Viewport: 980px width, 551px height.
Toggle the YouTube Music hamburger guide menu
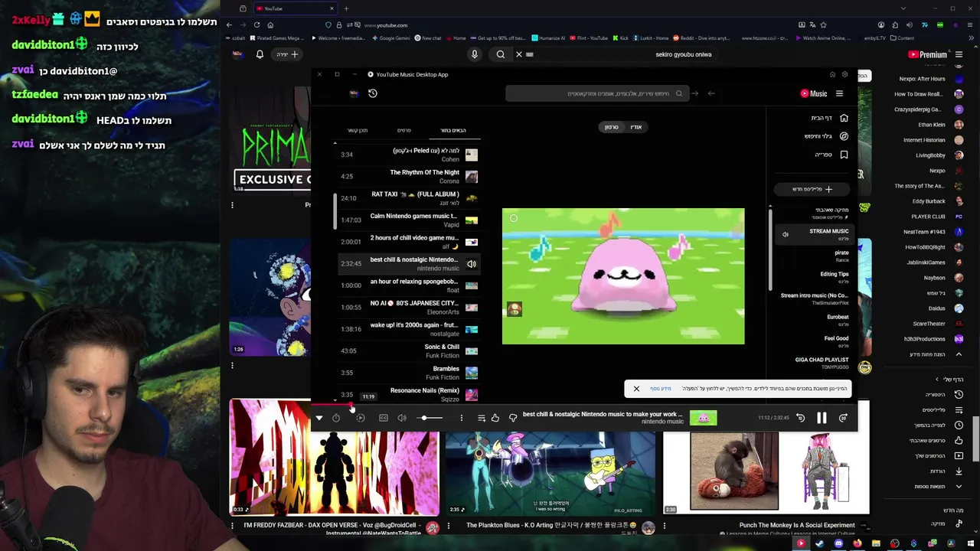[x=839, y=93]
